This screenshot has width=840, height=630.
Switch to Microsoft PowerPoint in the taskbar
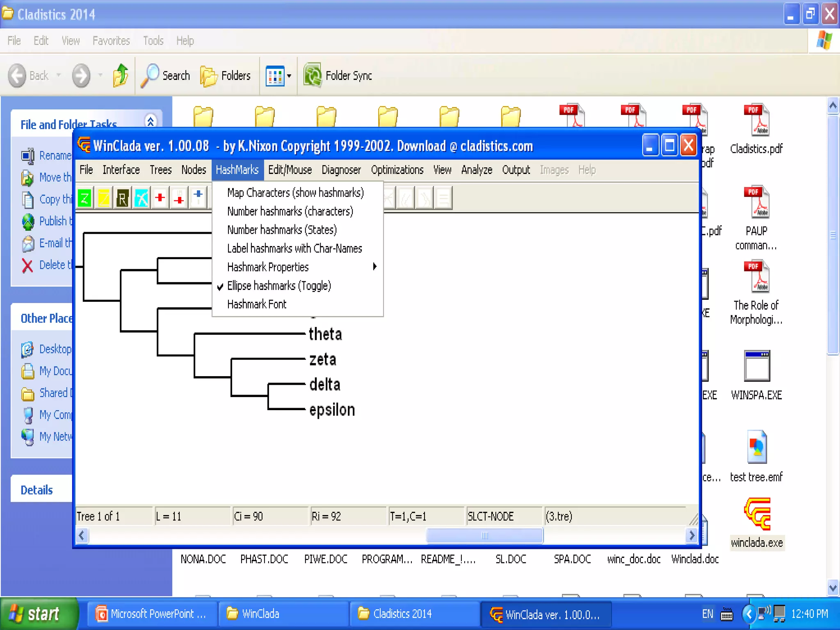coord(152,614)
